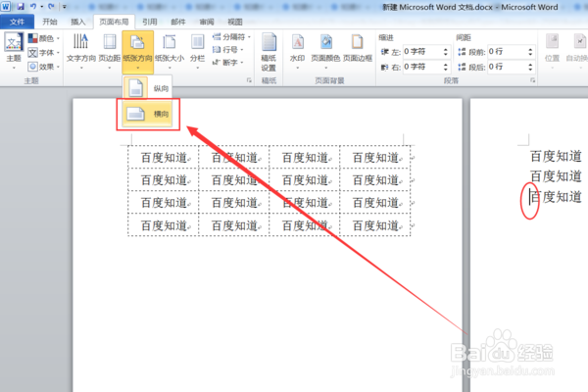588x392 pixels.
Task: Click Undo icon in quick access toolbar
Action: (33, 7)
